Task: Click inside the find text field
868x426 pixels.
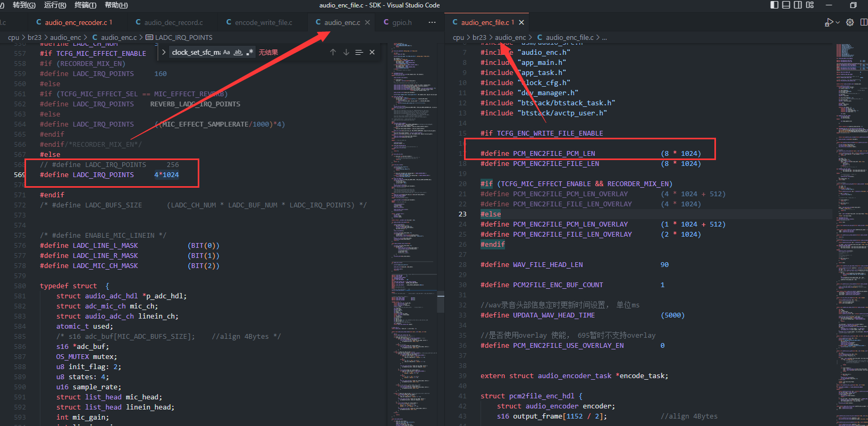Action: click(196, 52)
